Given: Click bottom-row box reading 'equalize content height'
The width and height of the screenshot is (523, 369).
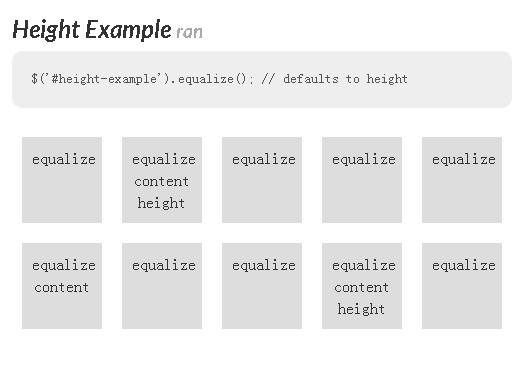Looking at the screenshot, I should [x=362, y=286].
